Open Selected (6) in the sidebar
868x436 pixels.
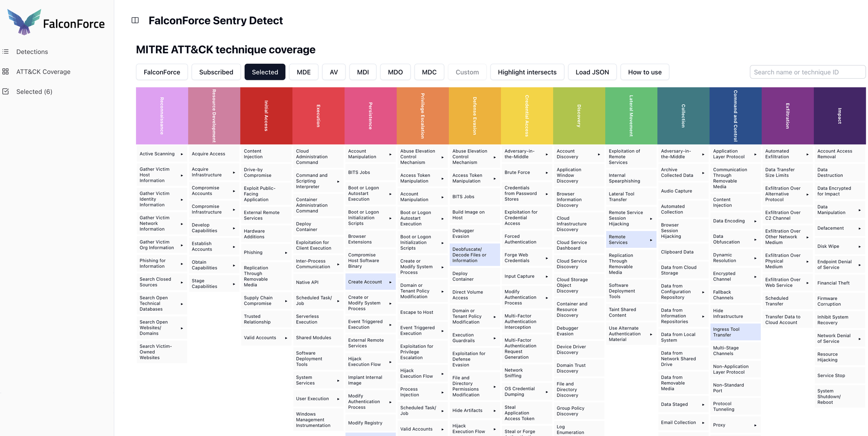[34, 91]
